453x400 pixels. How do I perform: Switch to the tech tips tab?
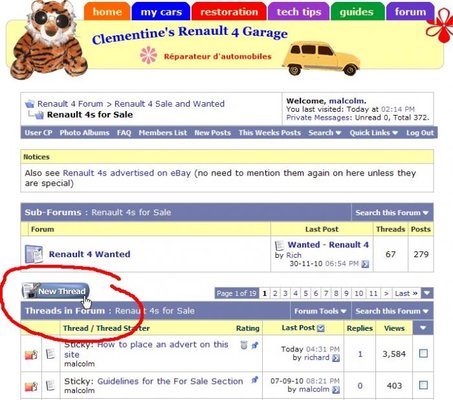(x=299, y=12)
